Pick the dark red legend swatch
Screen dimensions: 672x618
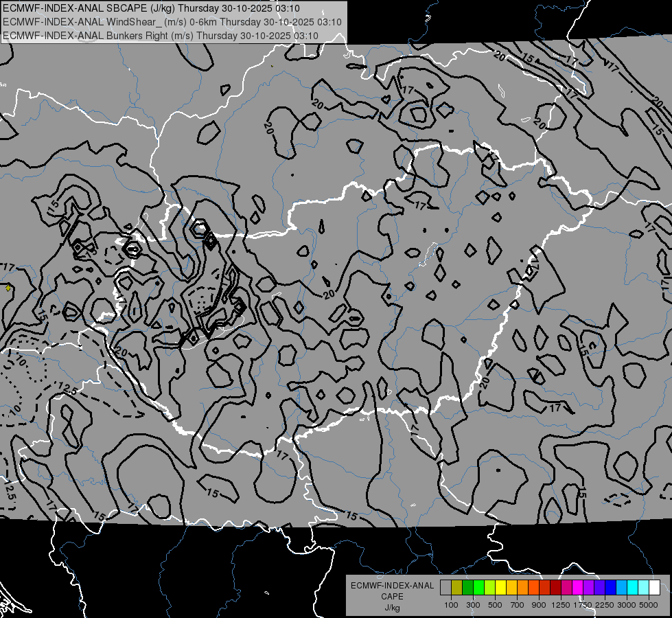click(x=555, y=588)
